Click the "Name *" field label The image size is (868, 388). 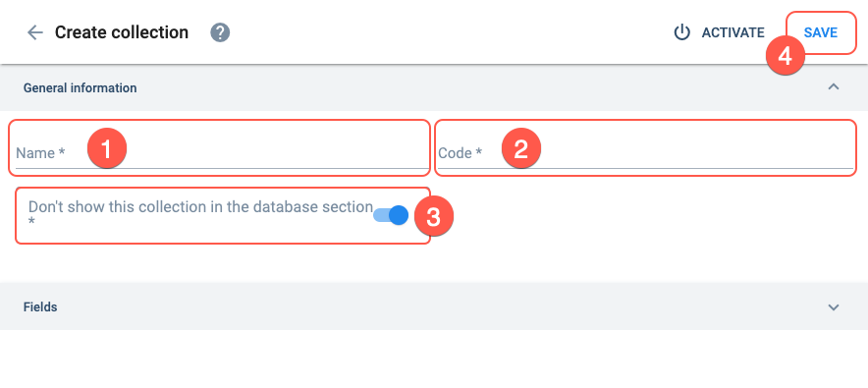pos(40,153)
